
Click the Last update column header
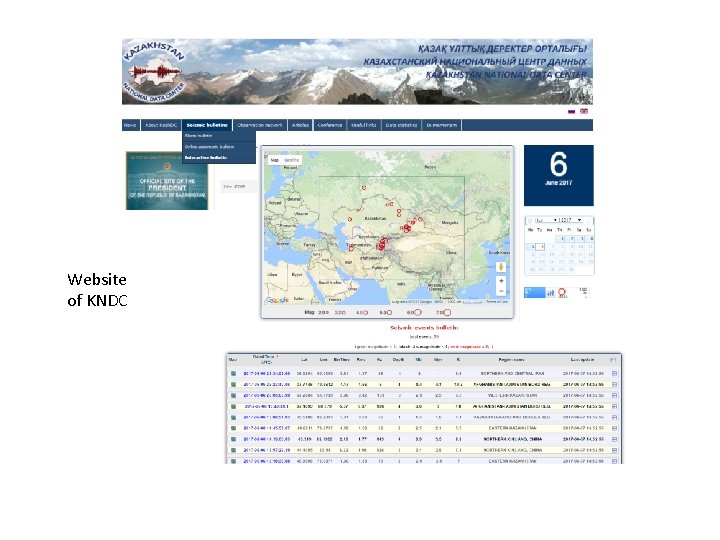pos(582,360)
